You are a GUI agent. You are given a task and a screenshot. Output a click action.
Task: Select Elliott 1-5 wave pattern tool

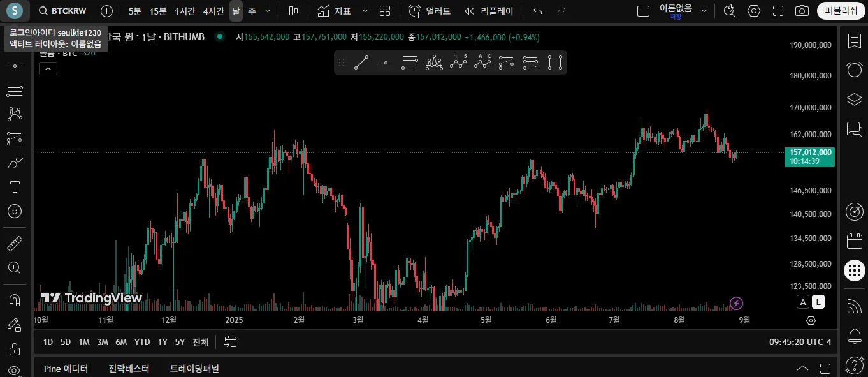[458, 63]
